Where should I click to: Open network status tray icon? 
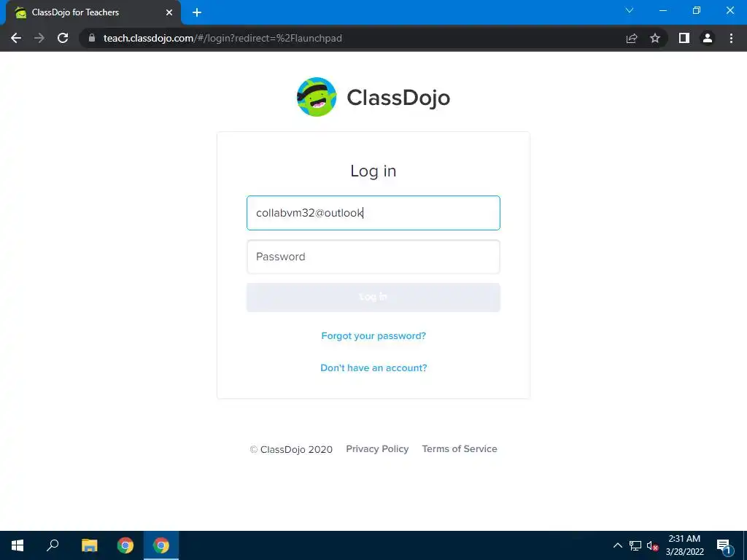[x=635, y=545]
